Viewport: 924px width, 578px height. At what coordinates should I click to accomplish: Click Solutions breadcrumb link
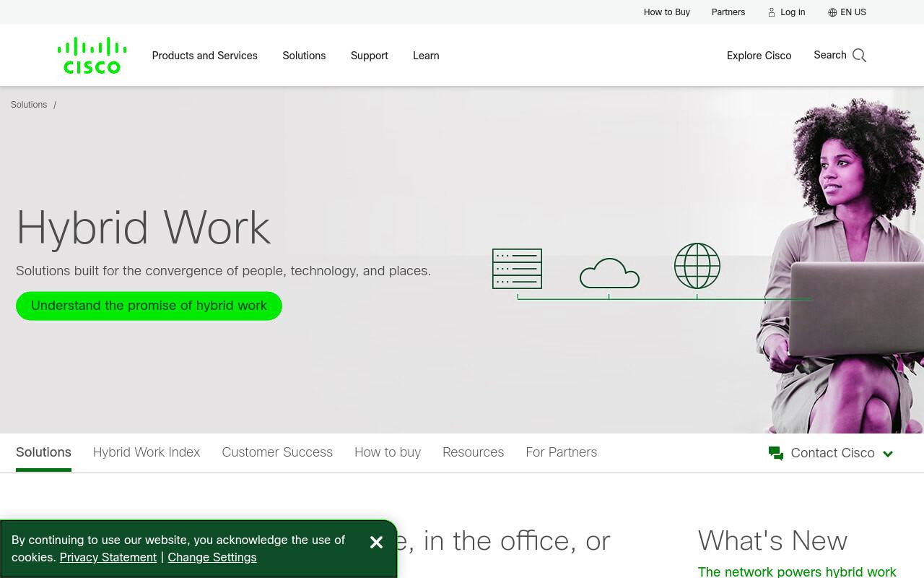click(x=29, y=105)
